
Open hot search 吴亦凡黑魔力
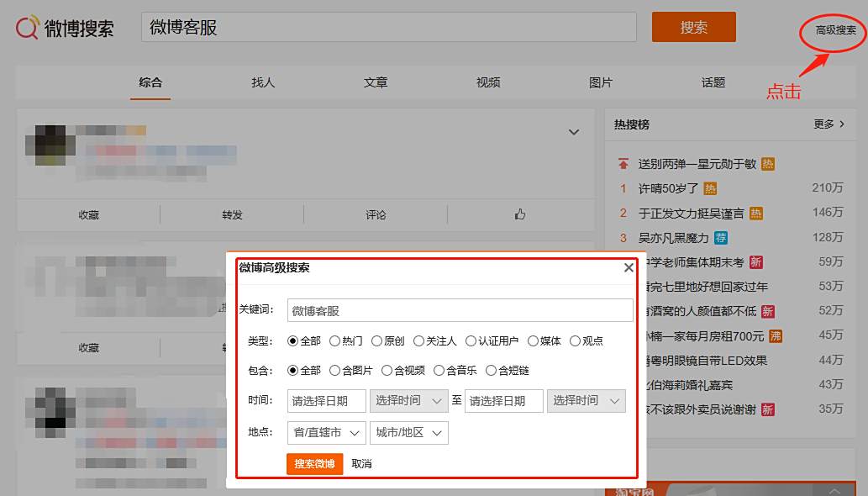674,238
